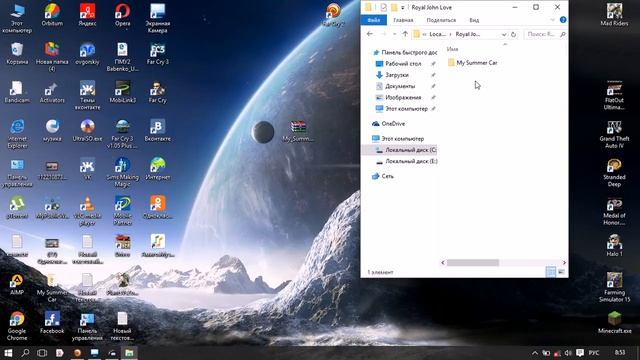The height and width of the screenshot is (360, 640).
Task: Open OneDrive in the navigation pane
Action: (x=389, y=124)
